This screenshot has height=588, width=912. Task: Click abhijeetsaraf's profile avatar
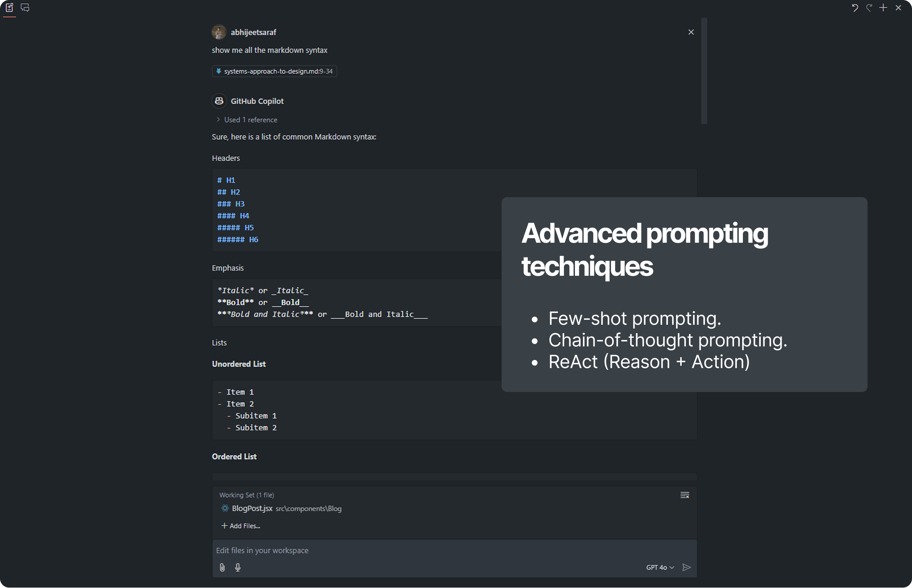[219, 32]
